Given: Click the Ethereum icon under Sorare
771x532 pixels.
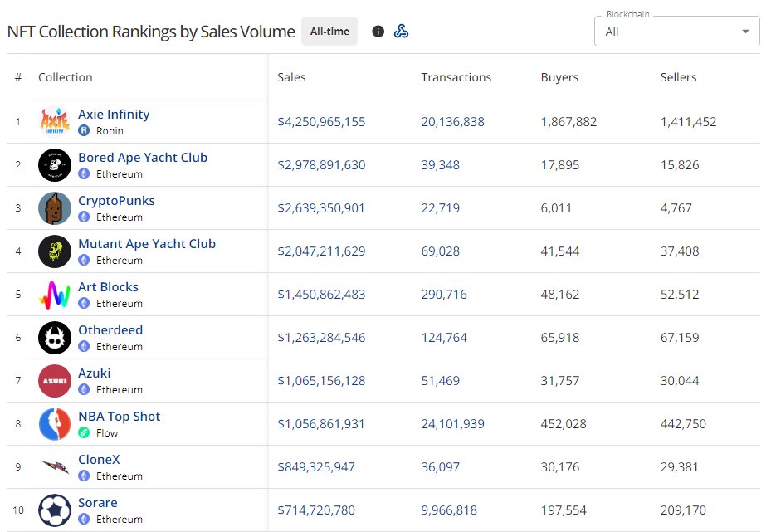Looking at the screenshot, I should click(x=84, y=519).
